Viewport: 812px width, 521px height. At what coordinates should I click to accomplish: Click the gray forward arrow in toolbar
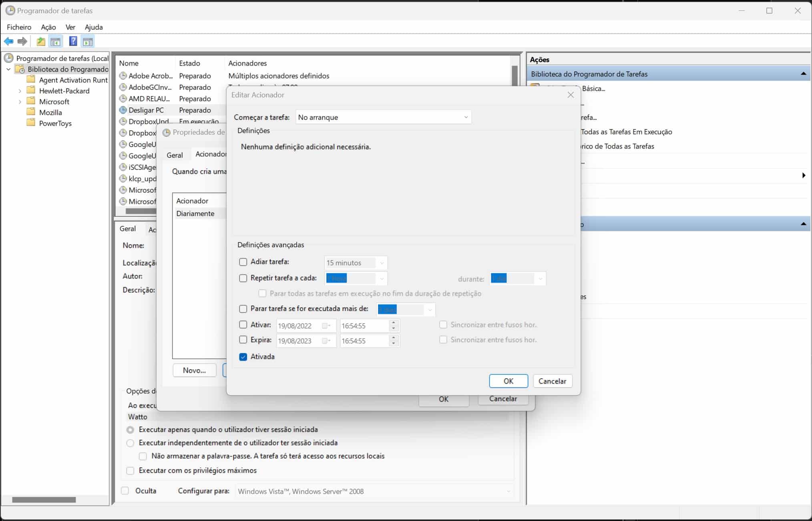click(22, 41)
